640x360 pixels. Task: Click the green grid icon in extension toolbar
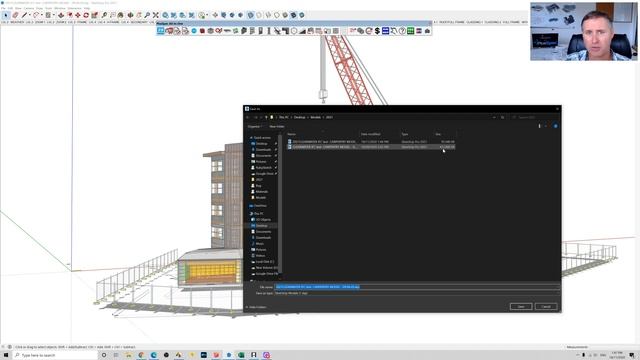tap(410, 31)
